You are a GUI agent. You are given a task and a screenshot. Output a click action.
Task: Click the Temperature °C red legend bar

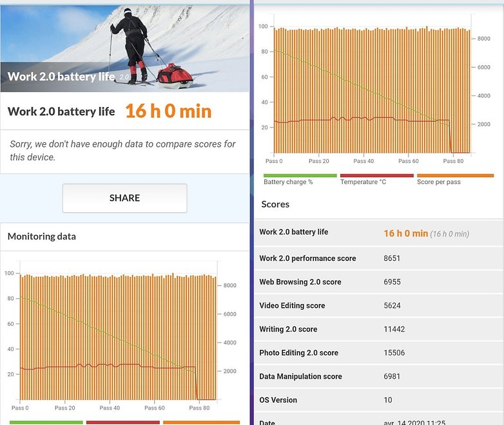point(377,176)
